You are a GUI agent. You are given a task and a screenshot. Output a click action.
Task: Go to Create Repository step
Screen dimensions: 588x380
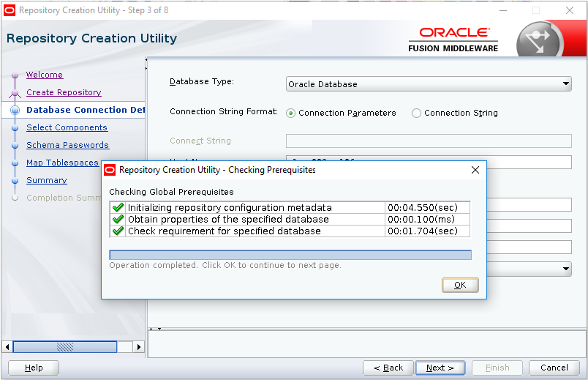[64, 92]
